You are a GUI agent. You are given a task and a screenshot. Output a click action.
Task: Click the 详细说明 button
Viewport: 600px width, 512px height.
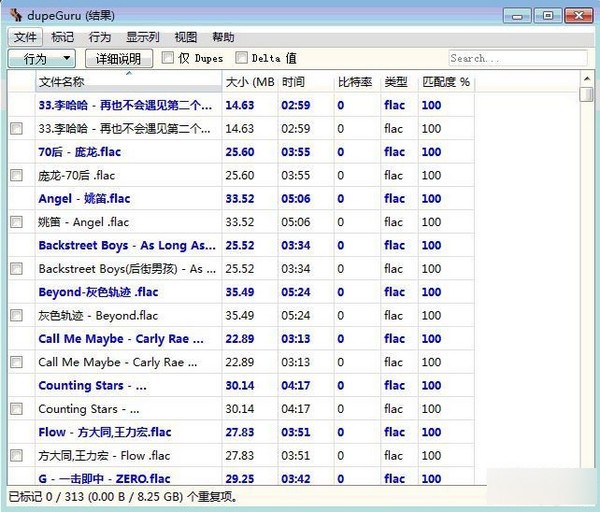(x=120, y=59)
